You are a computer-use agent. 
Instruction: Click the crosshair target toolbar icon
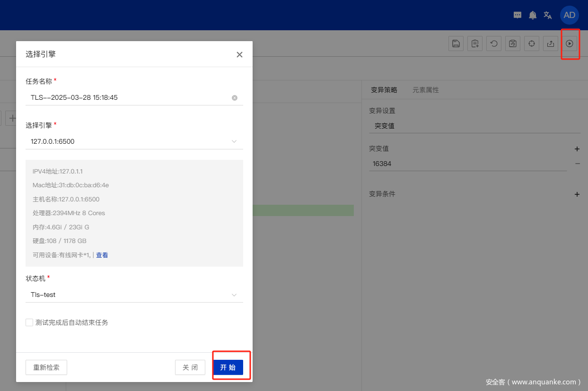pos(531,43)
